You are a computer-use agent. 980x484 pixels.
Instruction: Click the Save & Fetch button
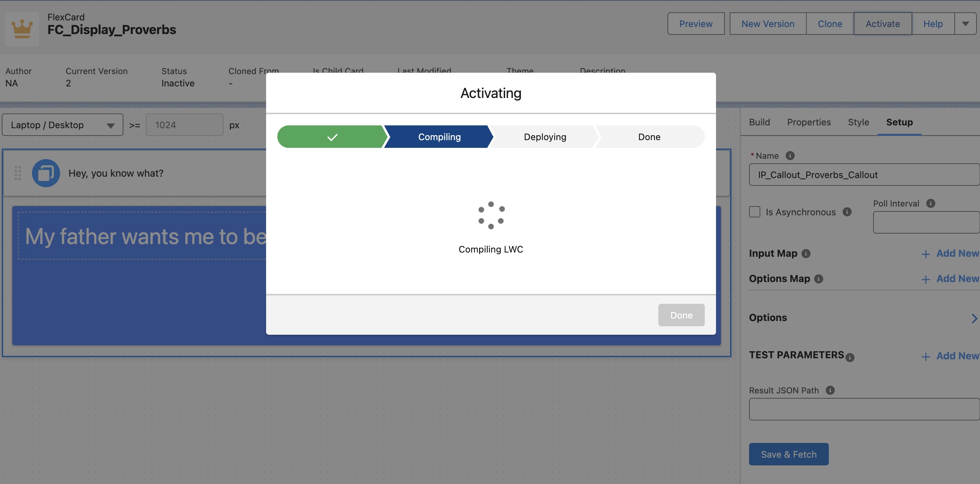click(789, 454)
